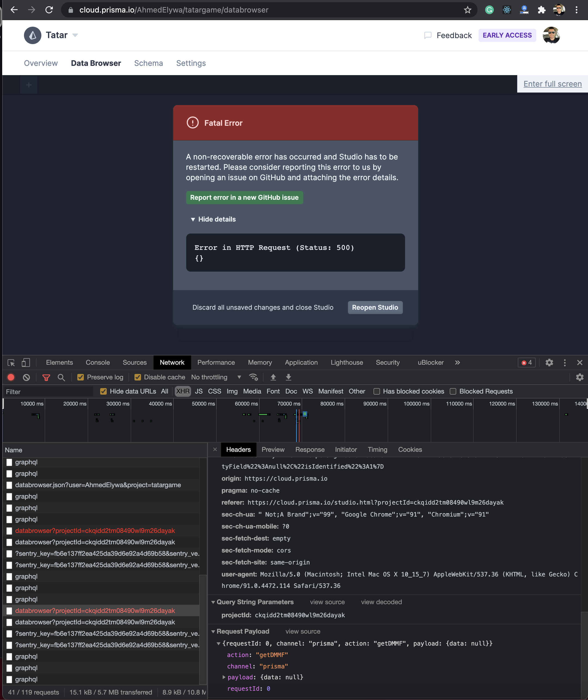
Task: Open the No throttling dropdown
Action: 216,377
